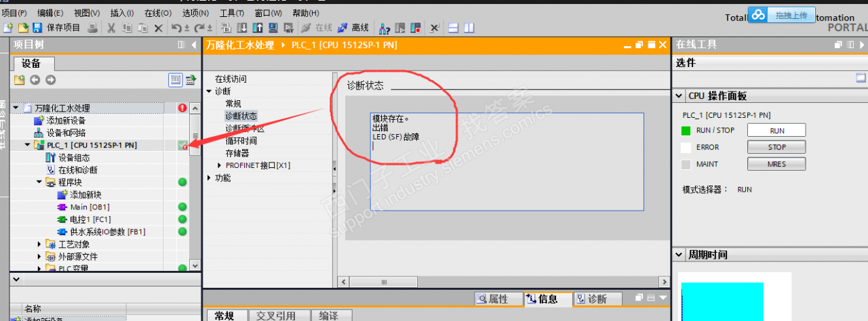This screenshot has height=321, width=868.
Task: Copy using the toolbar copy icon
Action: point(127,28)
